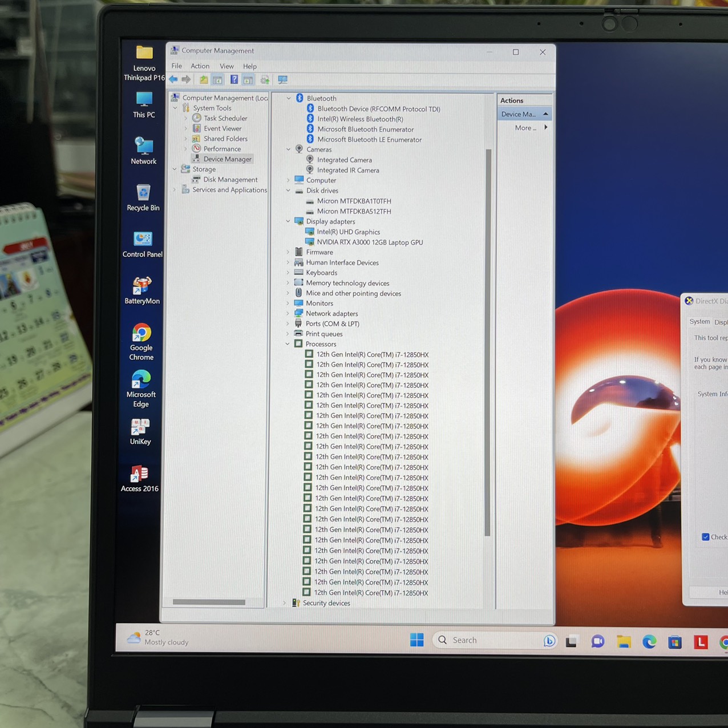Expand the Computer category
Screen dimensions: 728x728
tap(288, 180)
